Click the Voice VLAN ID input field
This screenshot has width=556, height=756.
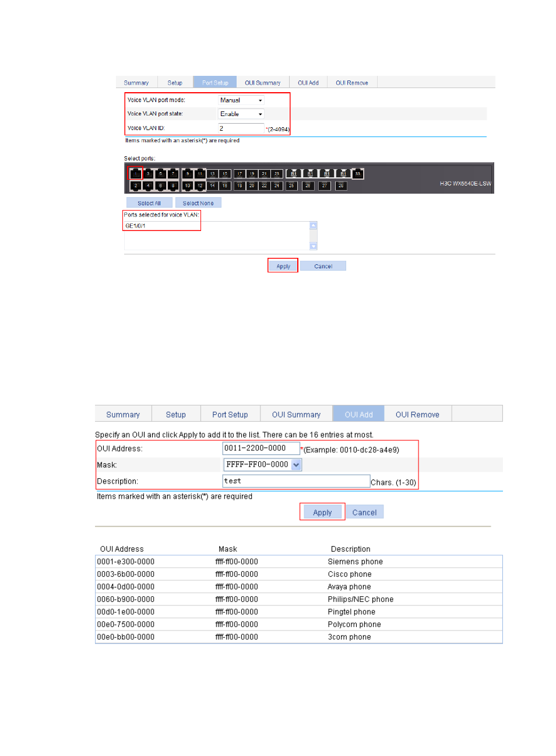pyautogui.click(x=241, y=128)
